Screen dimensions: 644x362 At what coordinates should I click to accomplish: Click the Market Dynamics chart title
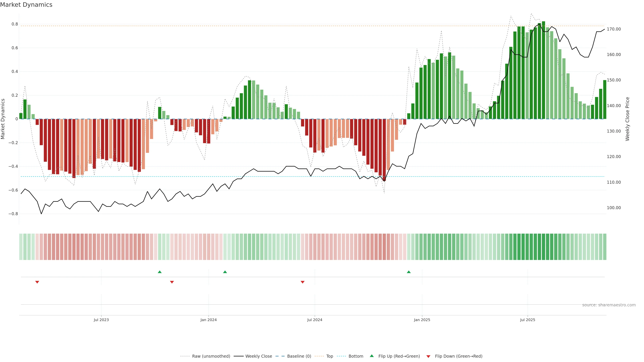pyautogui.click(x=26, y=5)
